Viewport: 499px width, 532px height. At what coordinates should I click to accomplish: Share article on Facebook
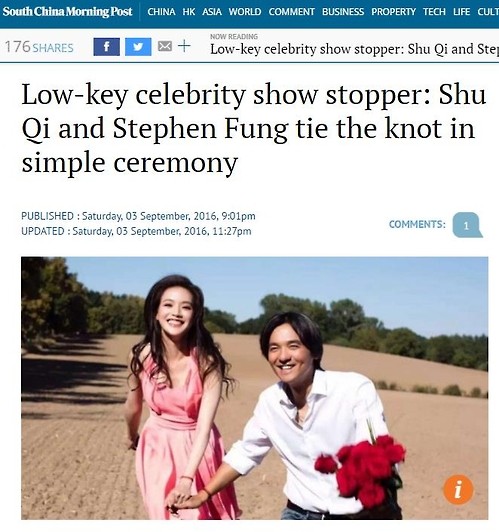tap(107, 47)
